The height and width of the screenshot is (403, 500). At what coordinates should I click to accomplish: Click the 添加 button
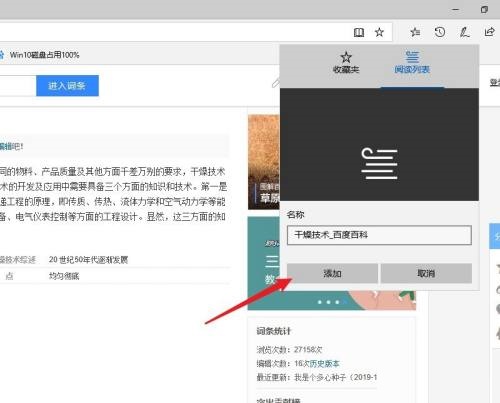click(332, 273)
